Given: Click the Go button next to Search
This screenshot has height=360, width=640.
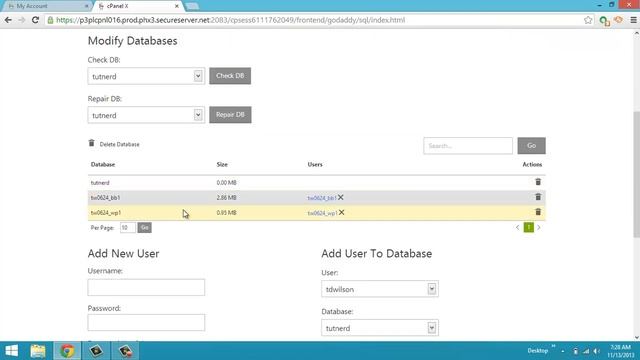Looking at the screenshot, I should (x=531, y=146).
